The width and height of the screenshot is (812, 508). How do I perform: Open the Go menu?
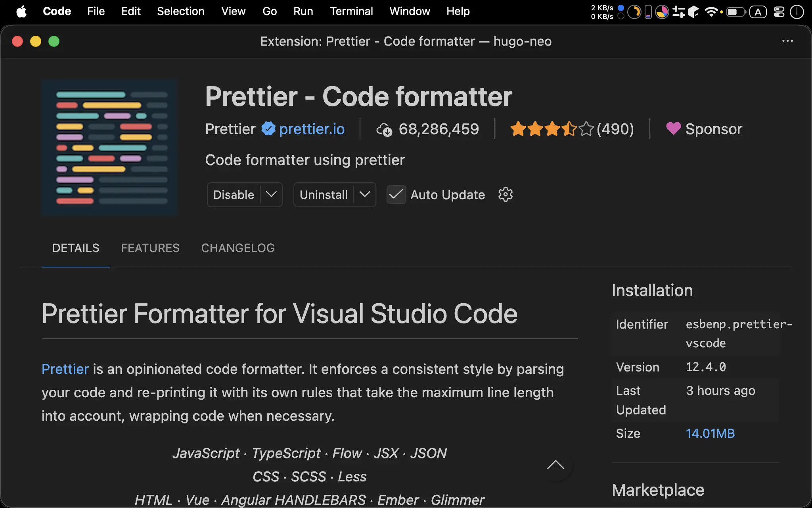click(270, 12)
